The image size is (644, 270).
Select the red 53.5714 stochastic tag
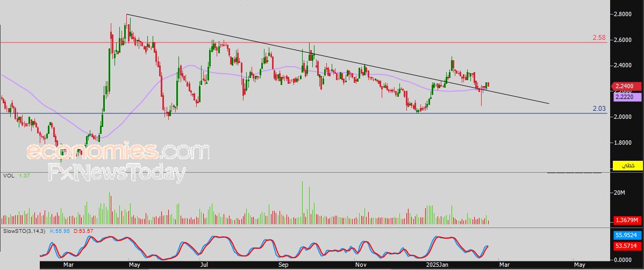click(627, 246)
